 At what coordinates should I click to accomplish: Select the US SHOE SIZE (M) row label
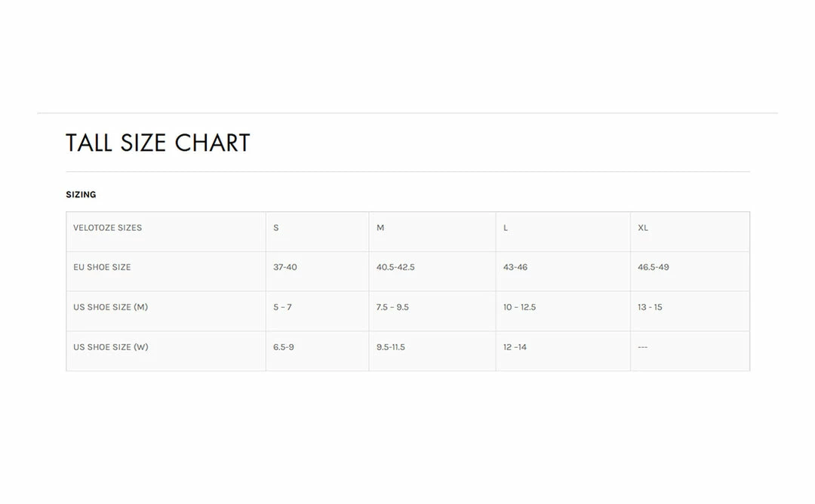pos(110,307)
